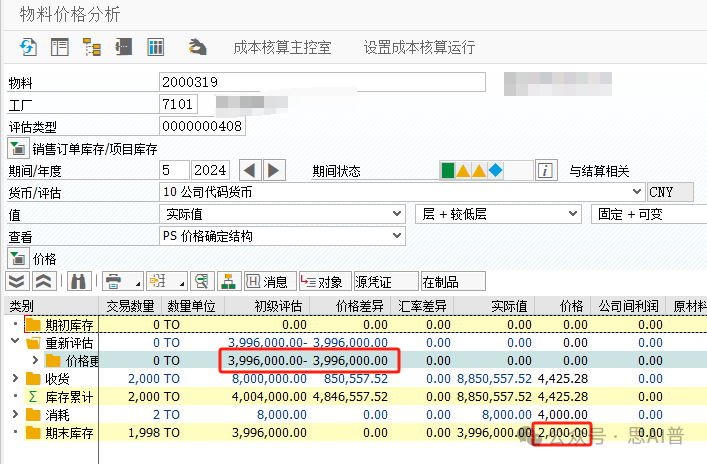707x464 pixels.
Task: Open the 层 + 较低层 dropdown
Action: click(x=573, y=214)
